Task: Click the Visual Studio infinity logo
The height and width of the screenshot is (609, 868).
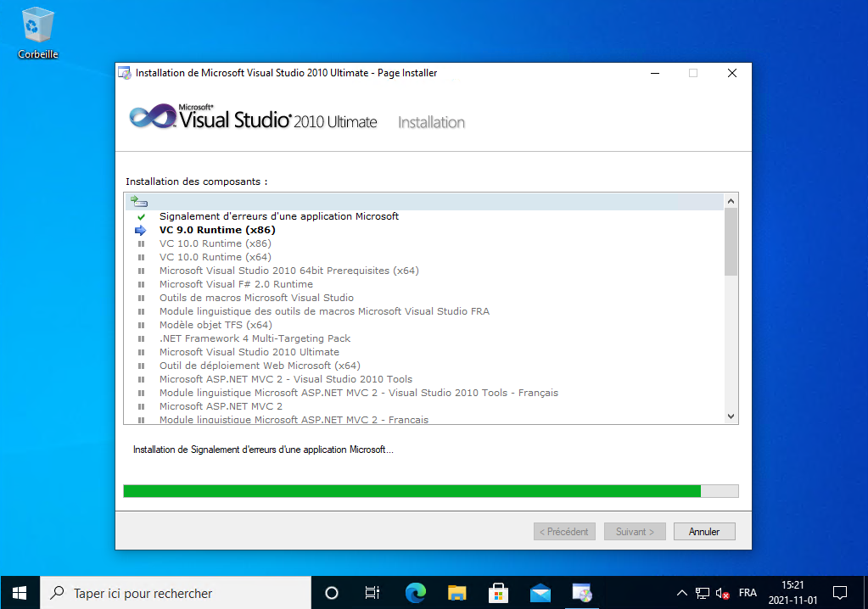Action: pyautogui.click(x=151, y=117)
